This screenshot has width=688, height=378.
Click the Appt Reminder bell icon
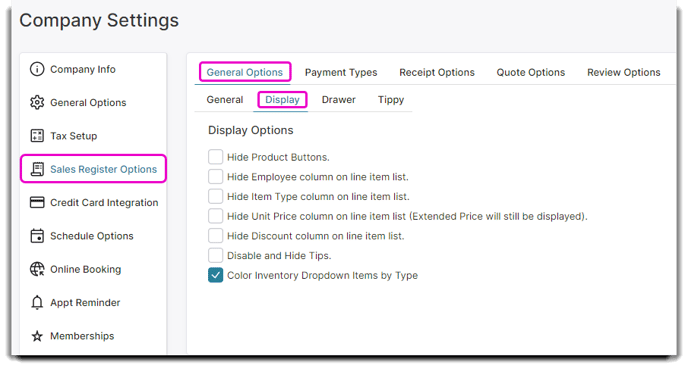tap(37, 302)
